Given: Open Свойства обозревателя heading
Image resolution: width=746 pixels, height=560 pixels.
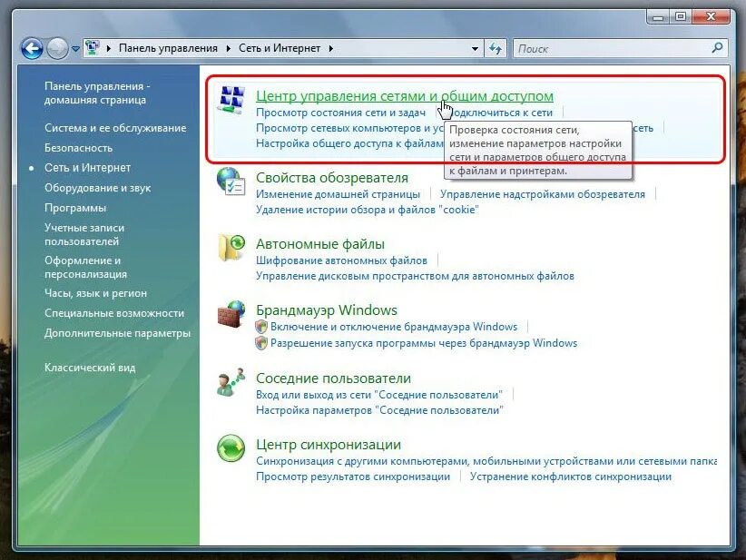Looking at the screenshot, I should click(332, 178).
